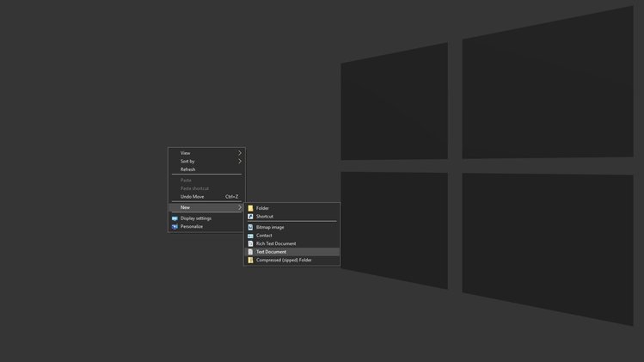Select Undo Move in context menu
Image resolution: width=644 pixels, height=362 pixels.
pos(206,197)
